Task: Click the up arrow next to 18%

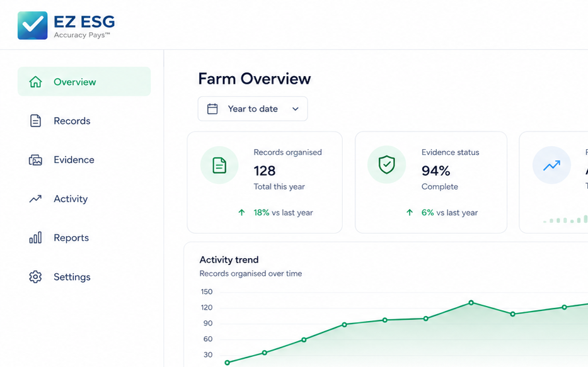Action: [242, 213]
